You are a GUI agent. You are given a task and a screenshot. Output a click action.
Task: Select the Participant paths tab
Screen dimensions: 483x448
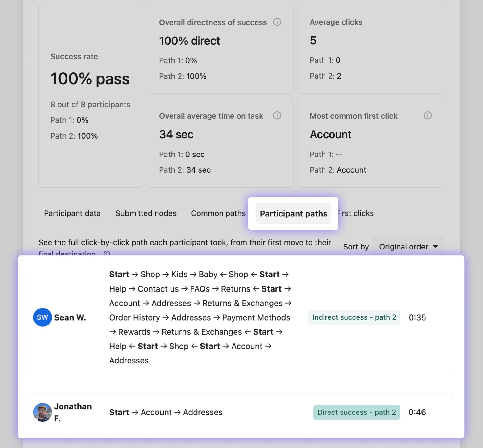[x=293, y=214]
